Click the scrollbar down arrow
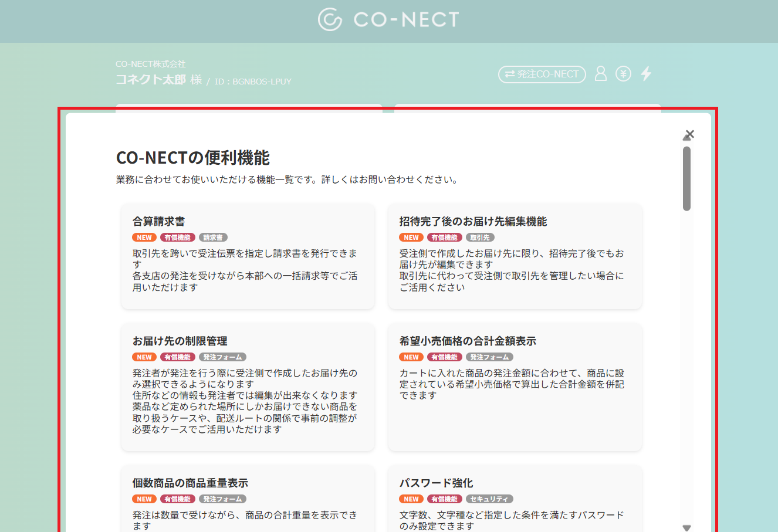The width and height of the screenshot is (778, 532). (686, 528)
